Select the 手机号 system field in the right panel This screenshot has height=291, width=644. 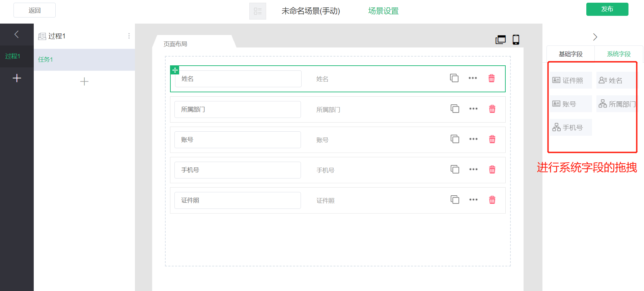[571, 128]
